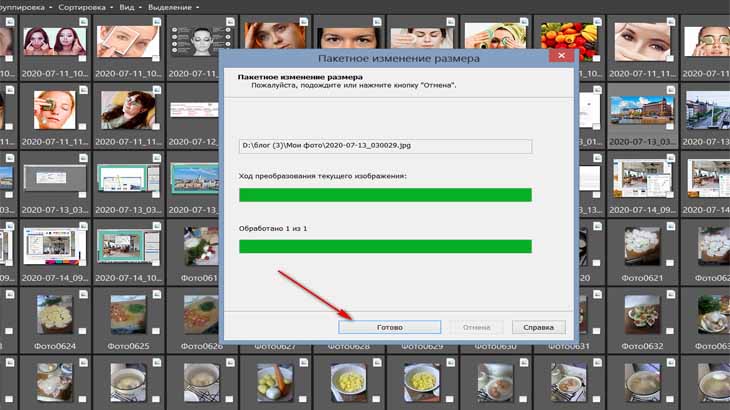Screen dimensions: 730x410
Task: Click the file-type icon on Фото0621 thumbnail
Action: point(671,226)
